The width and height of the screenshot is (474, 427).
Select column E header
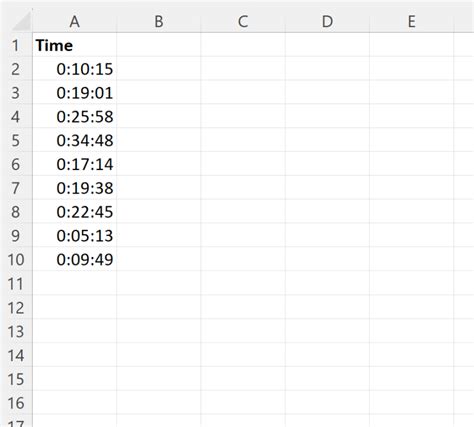[x=412, y=21]
